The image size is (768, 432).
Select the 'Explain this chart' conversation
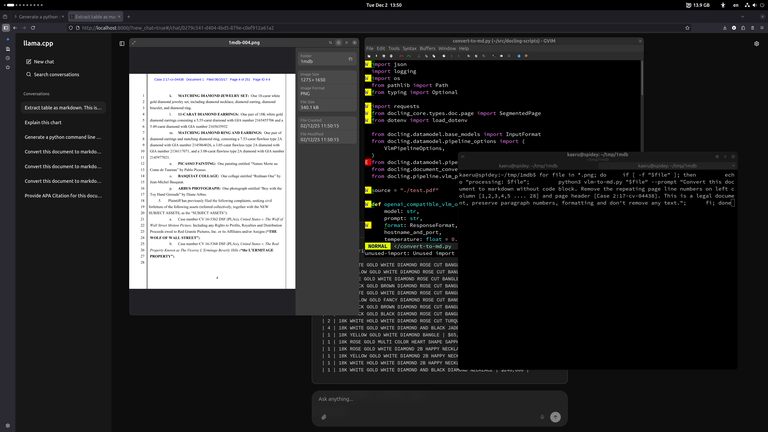pyautogui.click(x=44, y=122)
